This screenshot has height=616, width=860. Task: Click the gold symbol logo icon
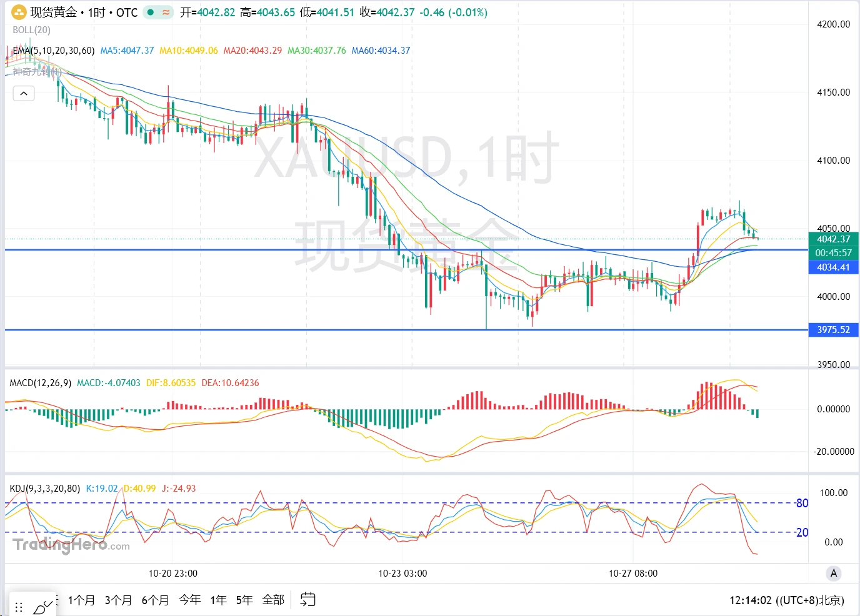tap(19, 12)
